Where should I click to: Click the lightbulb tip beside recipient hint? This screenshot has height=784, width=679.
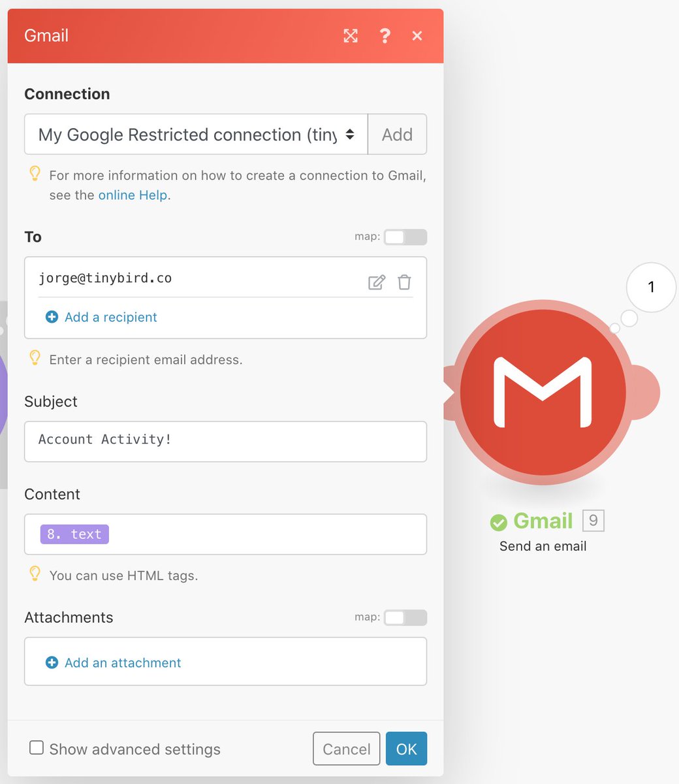point(35,358)
